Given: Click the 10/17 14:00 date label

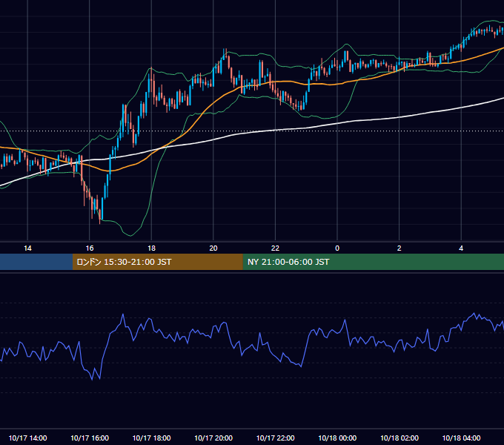Looking at the screenshot, I should point(27,438).
